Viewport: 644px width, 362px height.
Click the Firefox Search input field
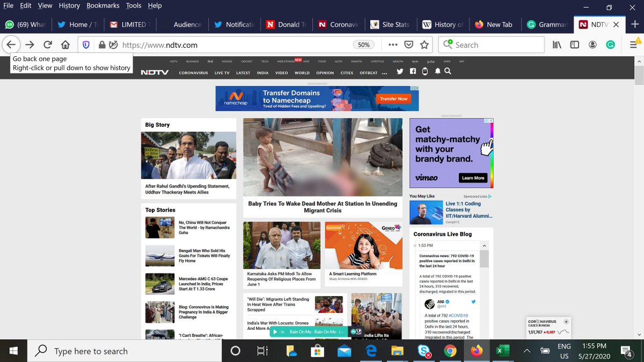pos(491,45)
